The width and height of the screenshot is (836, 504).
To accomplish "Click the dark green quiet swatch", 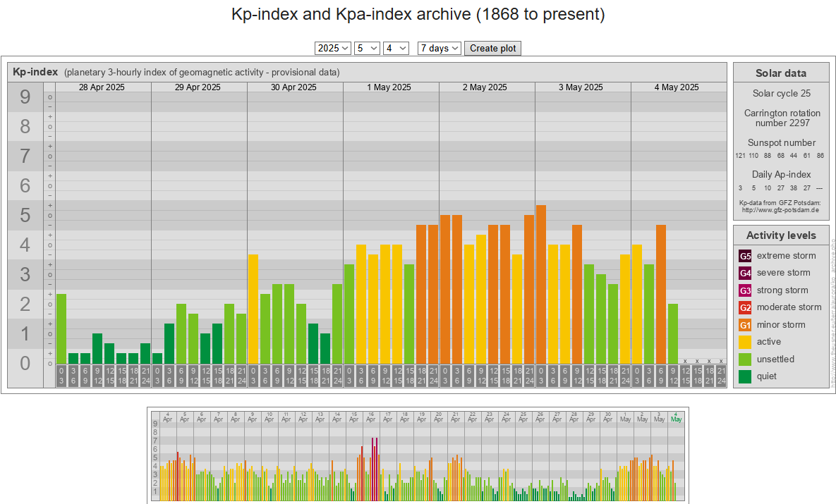I will (745, 376).
